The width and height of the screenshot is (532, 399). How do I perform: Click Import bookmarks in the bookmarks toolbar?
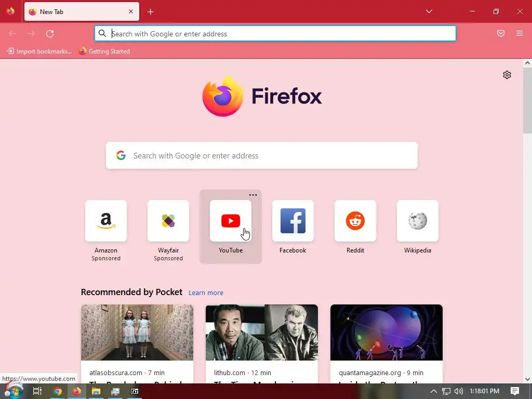[39, 51]
